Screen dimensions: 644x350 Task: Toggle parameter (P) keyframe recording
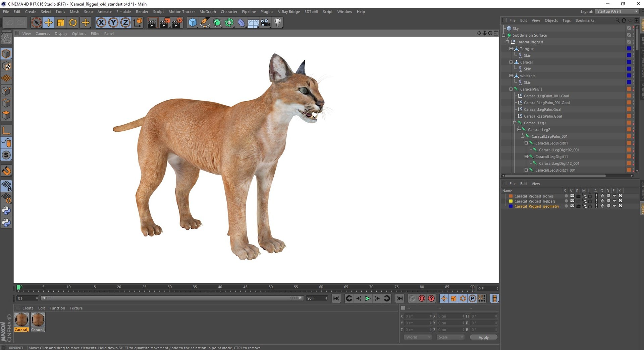point(472,298)
